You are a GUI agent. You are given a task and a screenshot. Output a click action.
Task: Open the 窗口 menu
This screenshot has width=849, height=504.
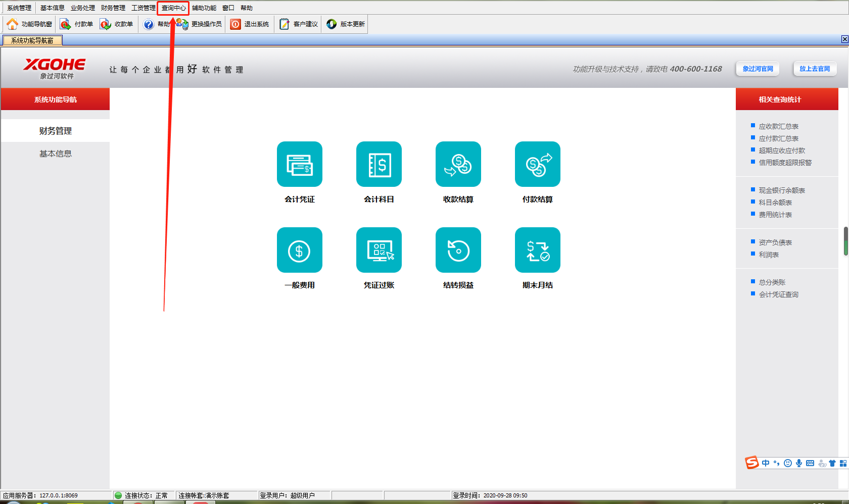228,8
